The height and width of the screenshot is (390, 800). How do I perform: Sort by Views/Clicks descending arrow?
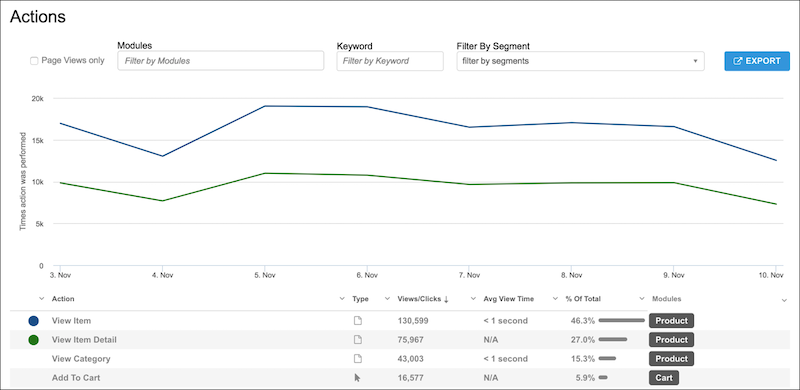click(446, 299)
